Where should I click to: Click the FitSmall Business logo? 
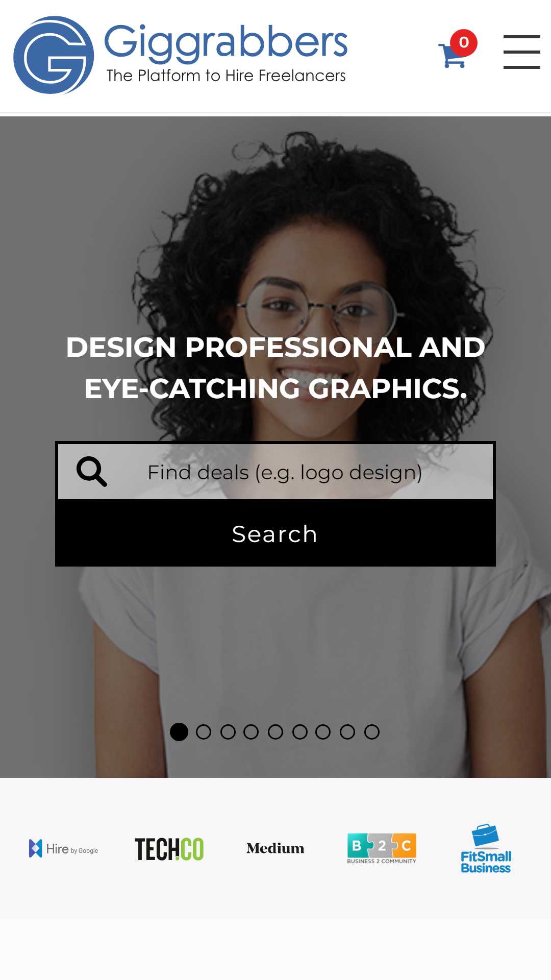(486, 848)
